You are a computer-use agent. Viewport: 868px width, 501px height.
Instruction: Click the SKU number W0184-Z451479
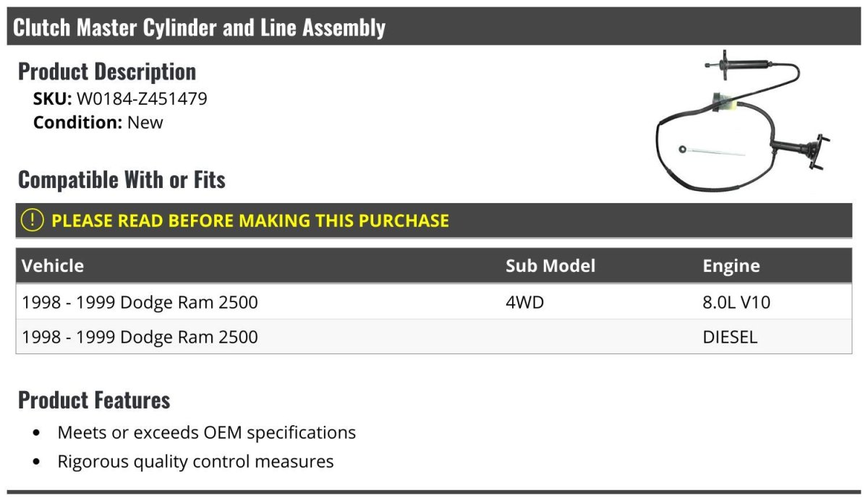(142, 98)
